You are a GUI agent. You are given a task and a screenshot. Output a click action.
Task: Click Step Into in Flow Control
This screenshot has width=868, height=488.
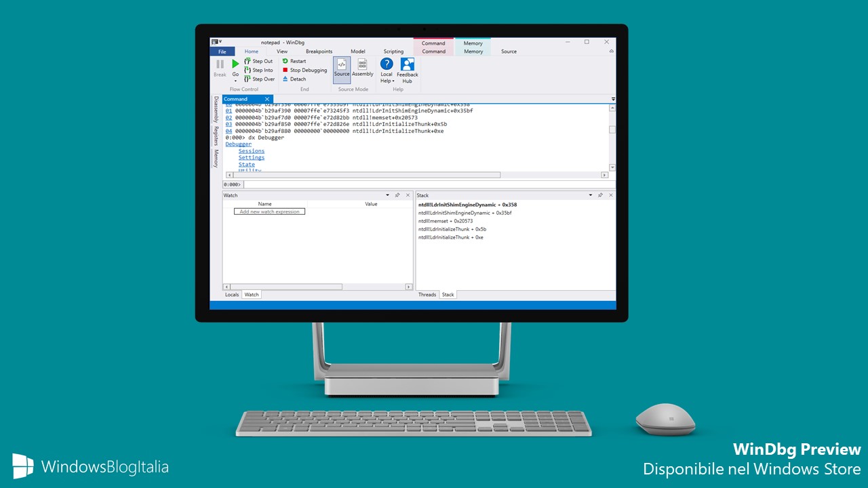click(x=258, y=70)
